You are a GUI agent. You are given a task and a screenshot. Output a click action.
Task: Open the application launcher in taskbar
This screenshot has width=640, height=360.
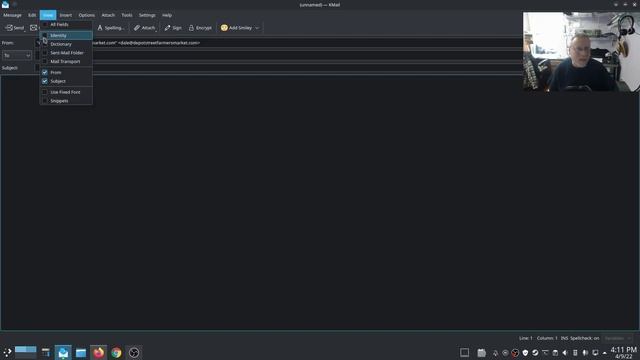point(7,353)
